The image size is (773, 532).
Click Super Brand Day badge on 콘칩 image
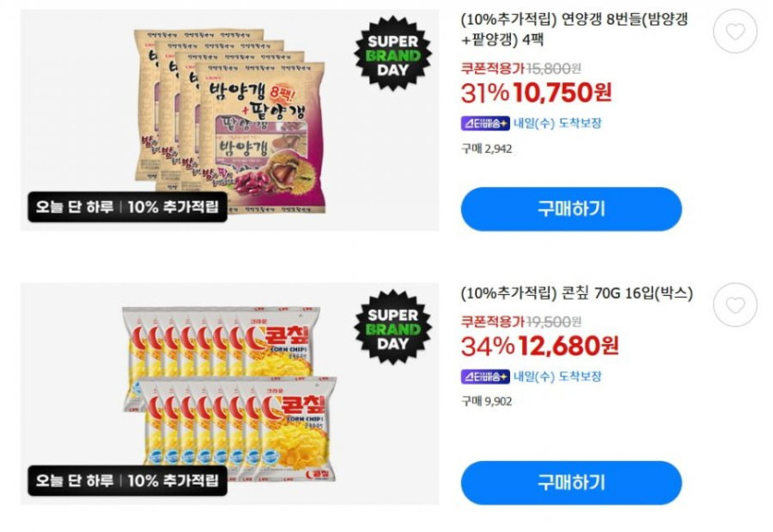(x=393, y=328)
